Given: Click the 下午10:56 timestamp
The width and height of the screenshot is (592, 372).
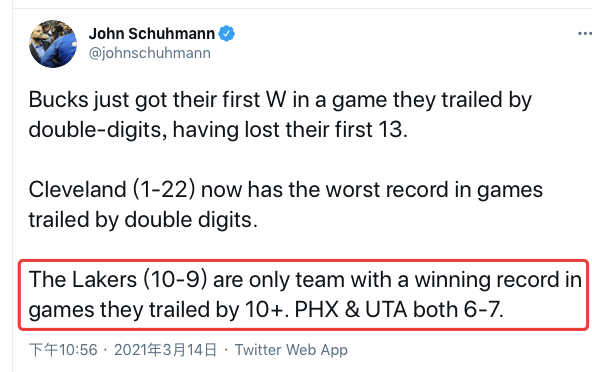Looking at the screenshot, I should point(63,350).
